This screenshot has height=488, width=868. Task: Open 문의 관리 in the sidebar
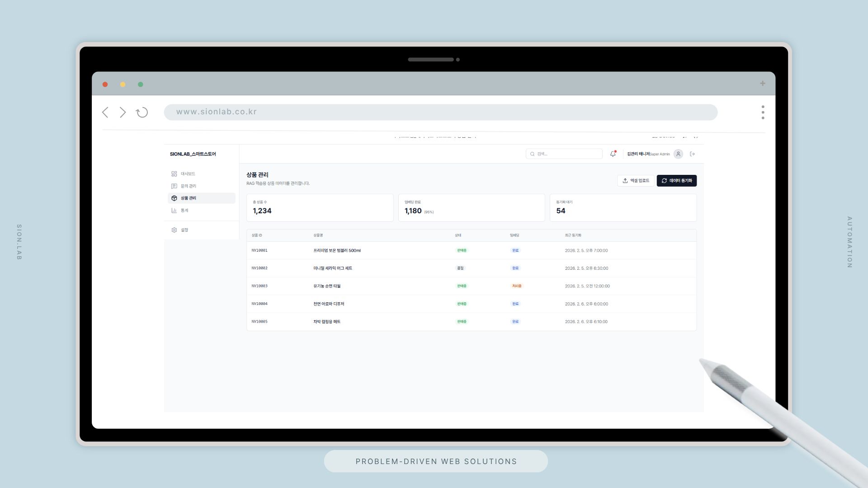[x=188, y=186]
